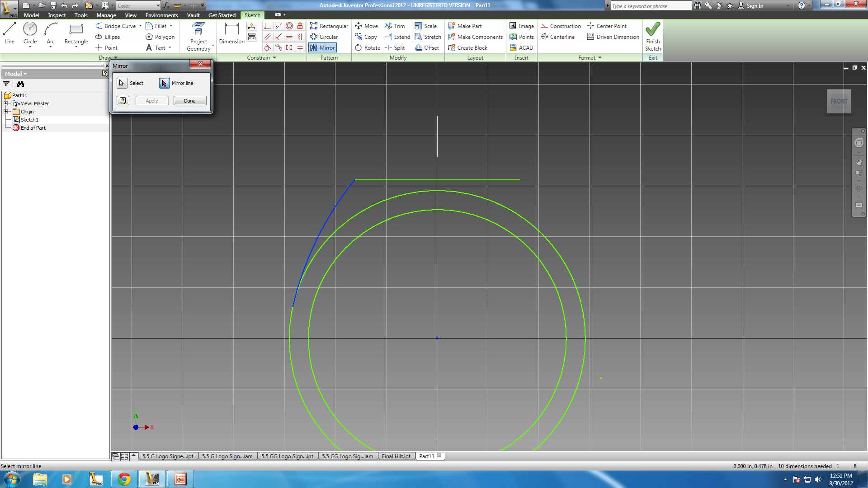The image size is (868, 488).
Task: Insert an ACAD file
Action: point(521,48)
